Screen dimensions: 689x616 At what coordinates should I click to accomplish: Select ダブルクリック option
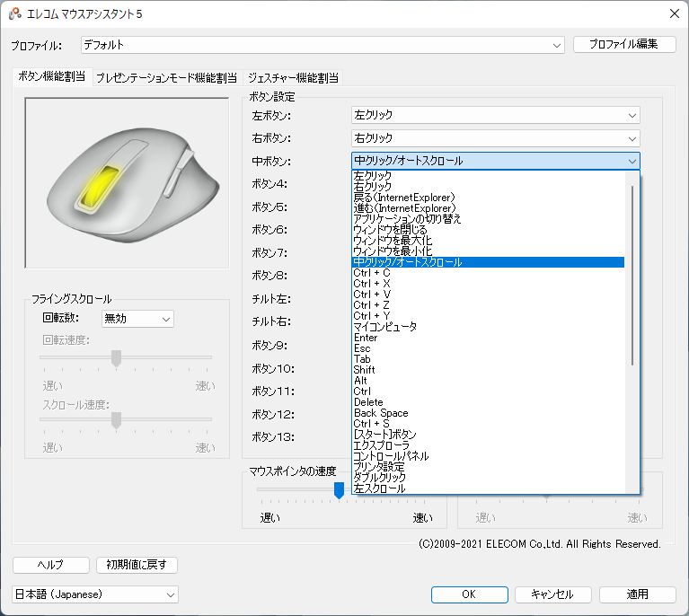488,477
